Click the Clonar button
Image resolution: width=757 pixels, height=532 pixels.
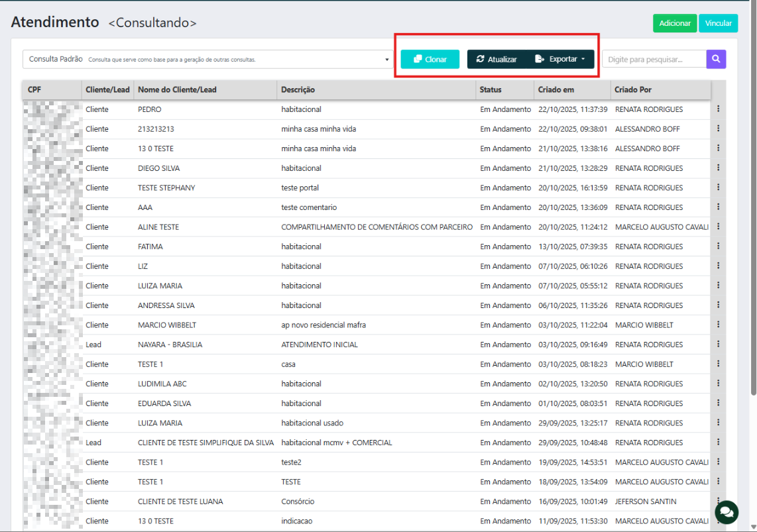pyautogui.click(x=430, y=59)
